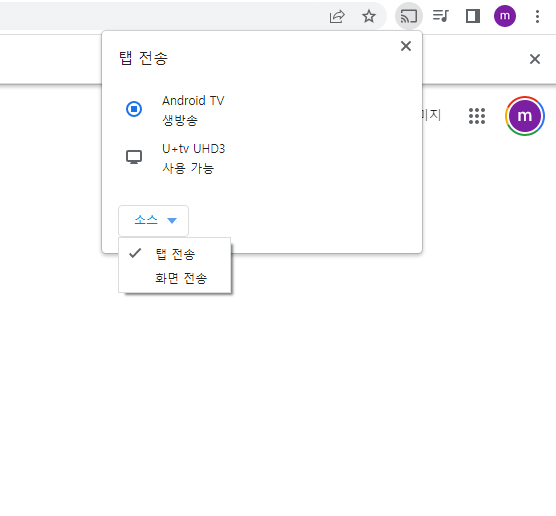Image resolution: width=556 pixels, height=516 pixels.
Task: Close the 탭 전송 cast dialog
Action: (406, 46)
